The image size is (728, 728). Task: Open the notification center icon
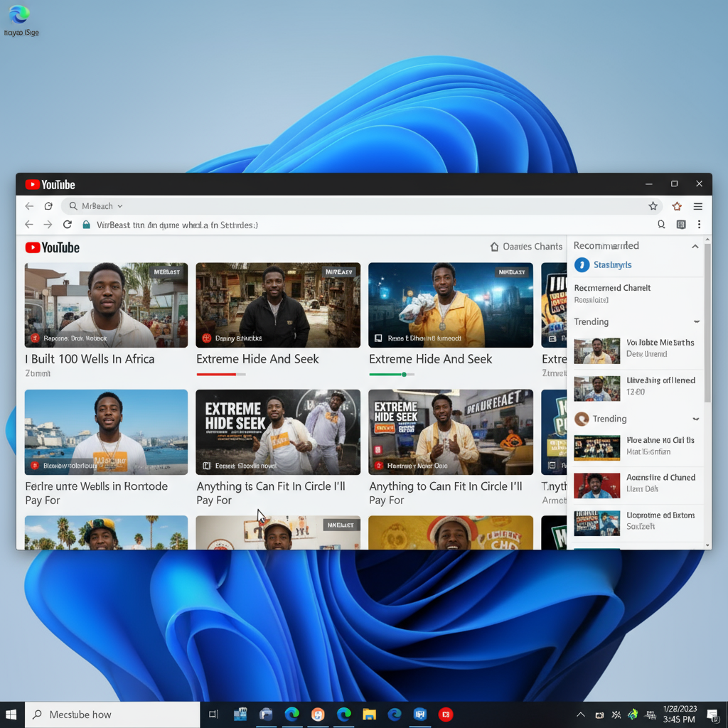pyautogui.click(x=712, y=715)
